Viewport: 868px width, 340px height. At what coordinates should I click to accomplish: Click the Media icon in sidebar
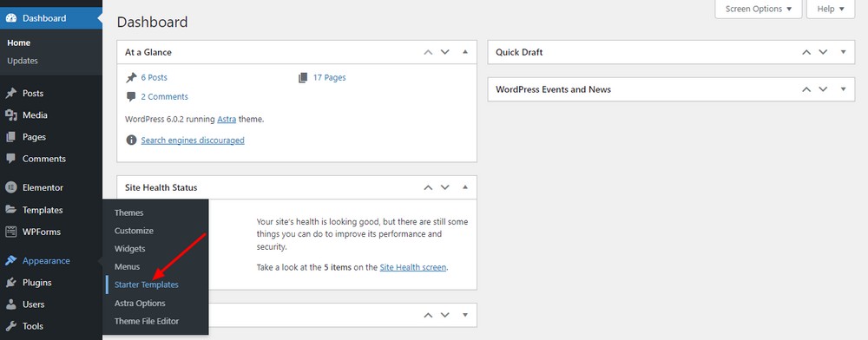pos(11,115)
